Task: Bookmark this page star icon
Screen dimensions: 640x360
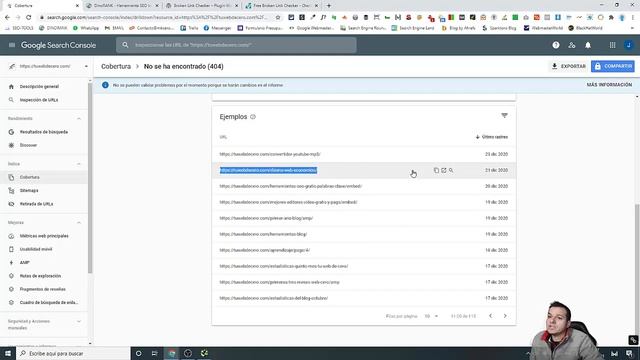Action: (x=278, y=17)
